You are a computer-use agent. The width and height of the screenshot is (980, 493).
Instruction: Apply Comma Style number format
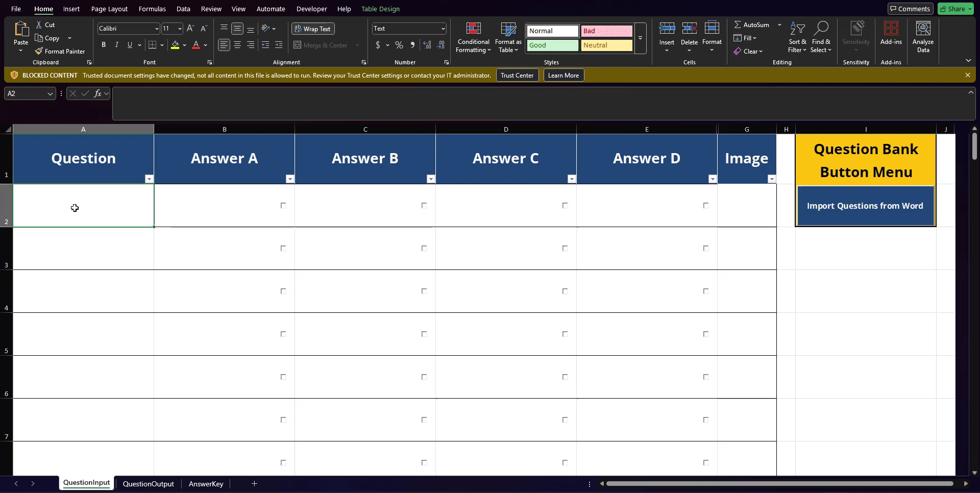(412, 45)
